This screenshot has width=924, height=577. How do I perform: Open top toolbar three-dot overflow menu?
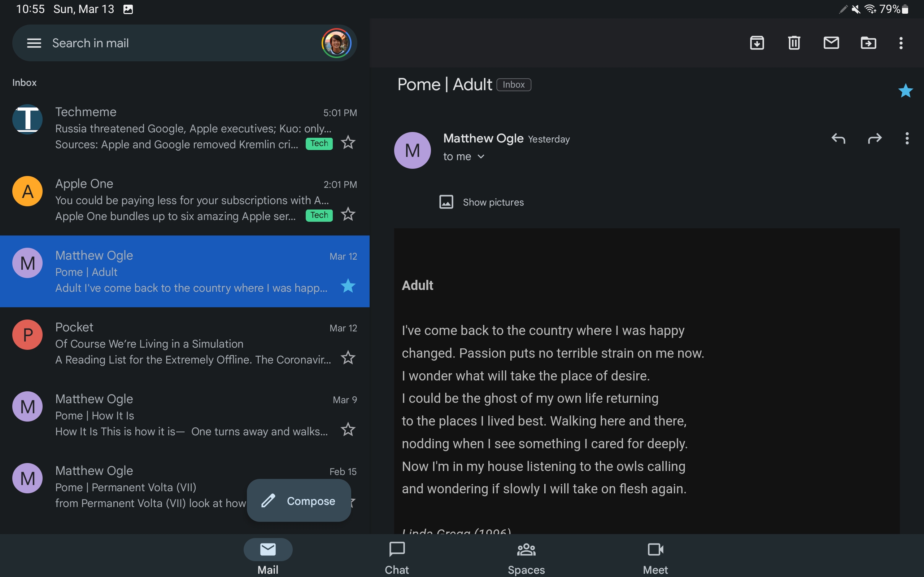pyautogui.click(x=901, y=43)
